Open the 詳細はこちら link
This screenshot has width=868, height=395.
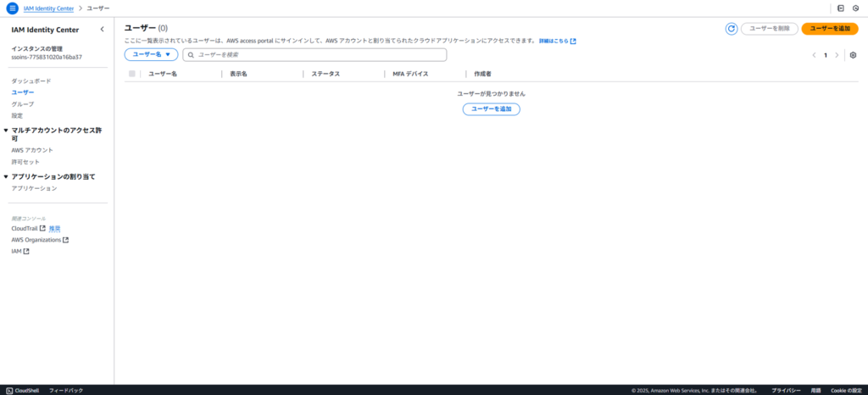click(x=558, y=41)
